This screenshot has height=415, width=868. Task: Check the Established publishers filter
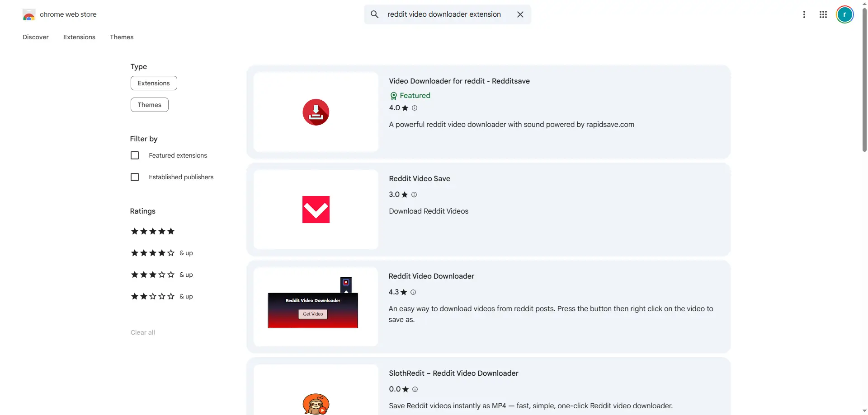coord(135,177)
